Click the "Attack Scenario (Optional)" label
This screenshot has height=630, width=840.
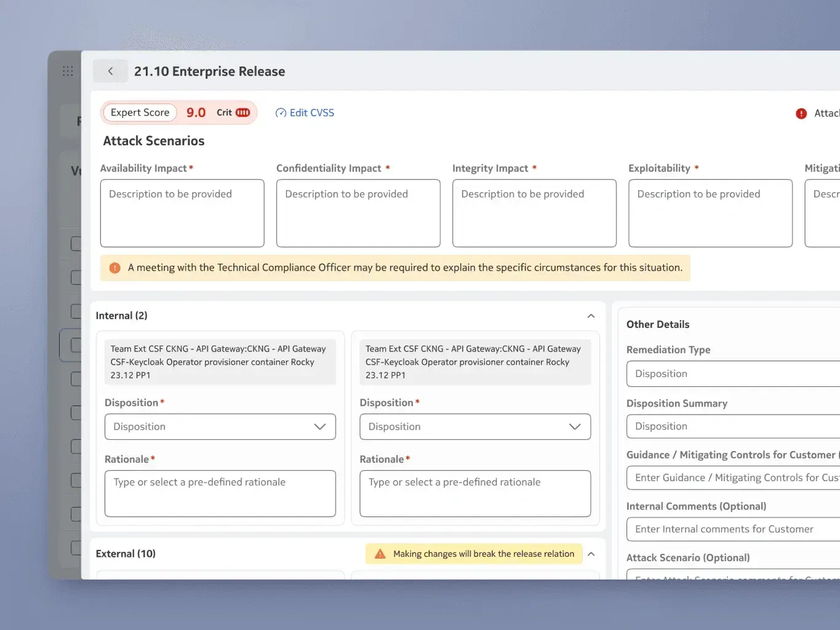pyautogui.click(x=688, y=557)
